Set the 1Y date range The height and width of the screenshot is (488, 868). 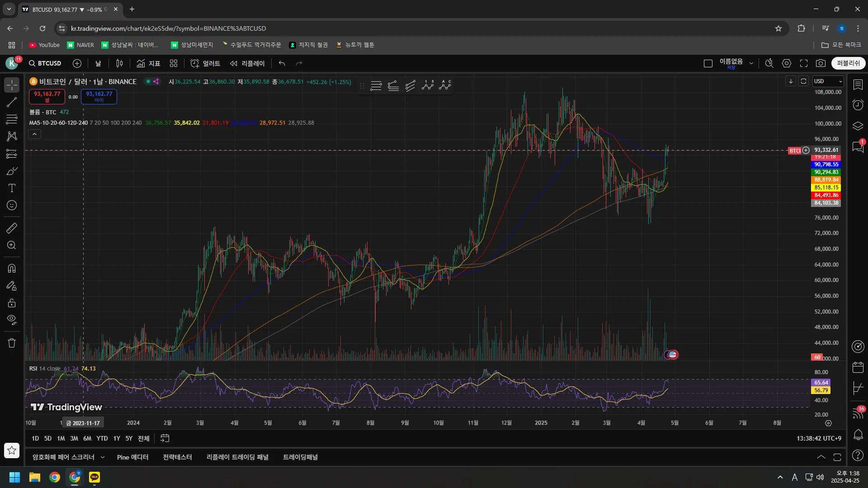117,438
